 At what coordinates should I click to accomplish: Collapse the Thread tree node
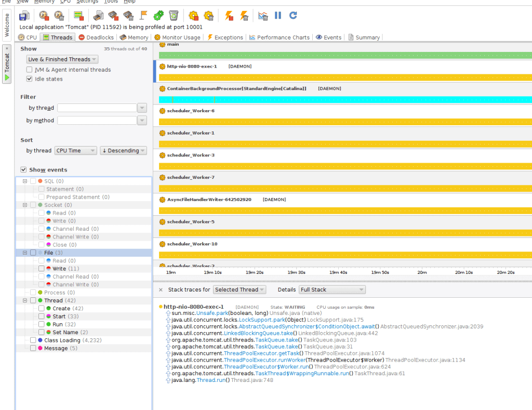pos(24,300)
